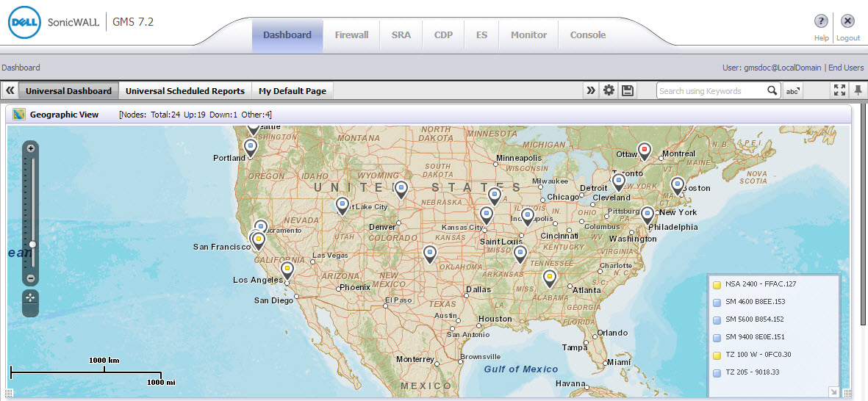Switch to the CDP tab

click(443, 35)
